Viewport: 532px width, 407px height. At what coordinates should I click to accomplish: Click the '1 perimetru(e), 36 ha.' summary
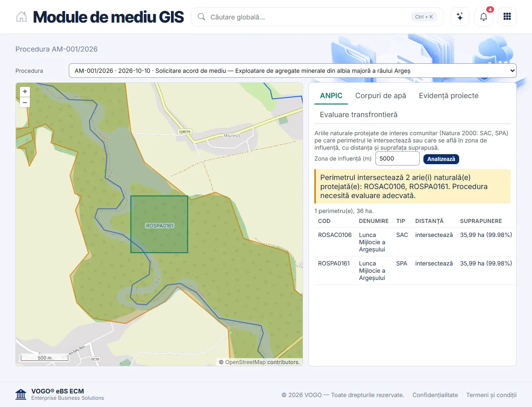click(344, 211)
